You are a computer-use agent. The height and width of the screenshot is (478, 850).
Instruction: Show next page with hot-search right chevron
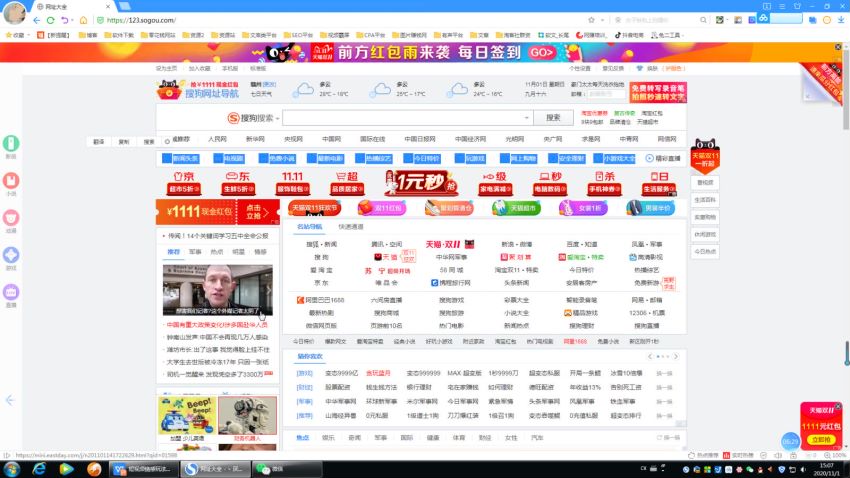click(x=675, y=357)
